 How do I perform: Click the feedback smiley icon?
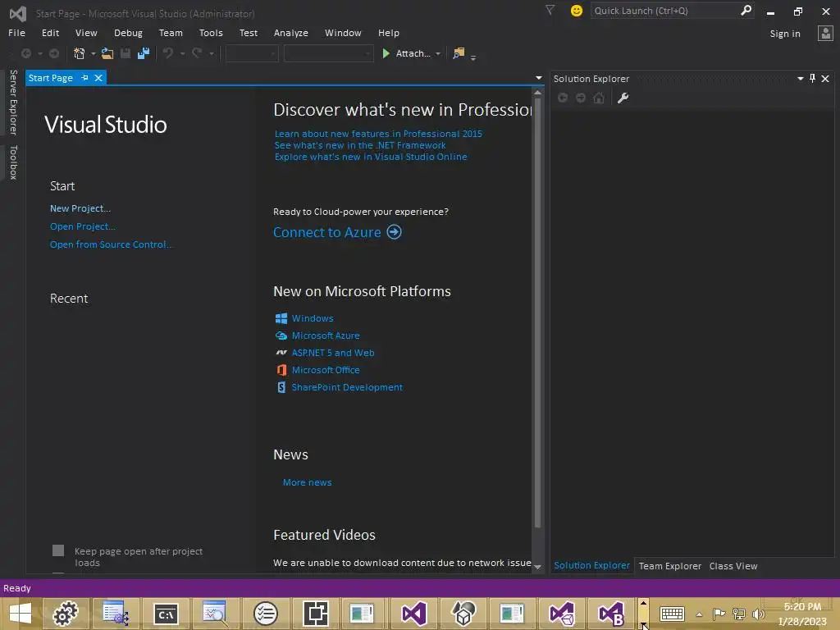(577, 11)
